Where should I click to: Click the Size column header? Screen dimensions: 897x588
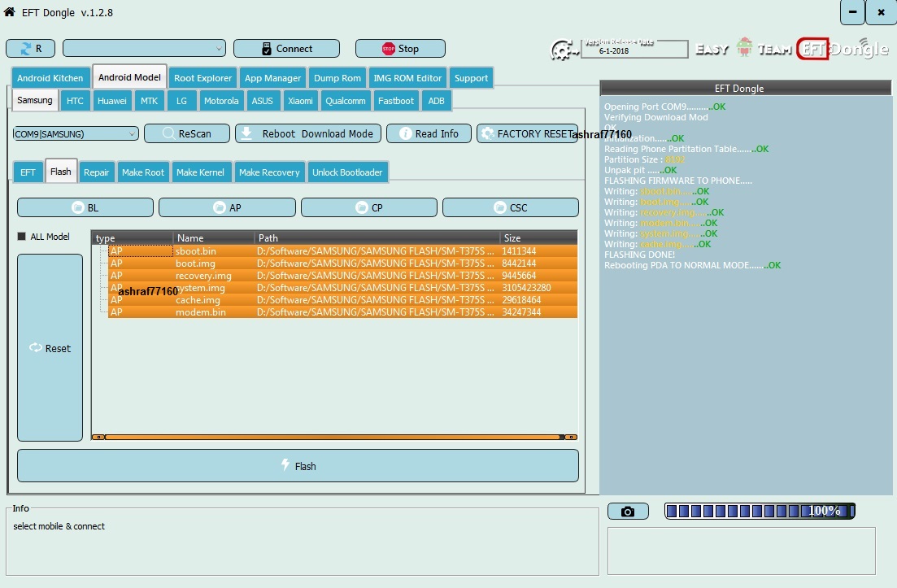tap(538, 238)
